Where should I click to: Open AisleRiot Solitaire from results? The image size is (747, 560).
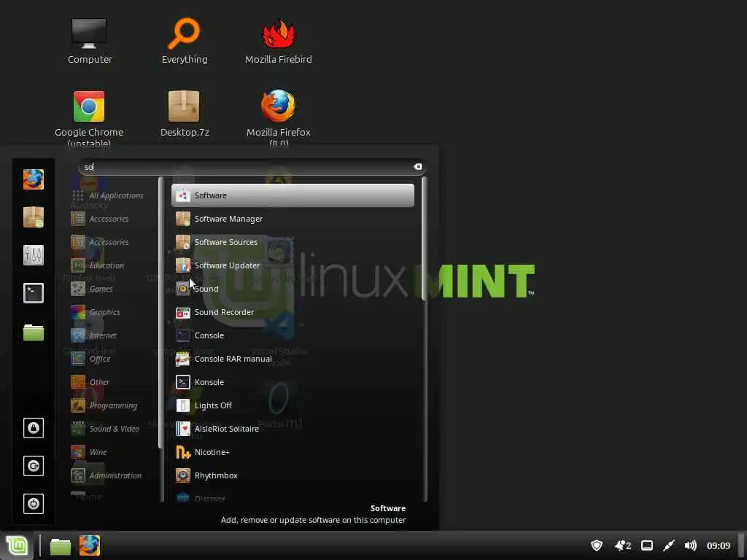(293, 429)
